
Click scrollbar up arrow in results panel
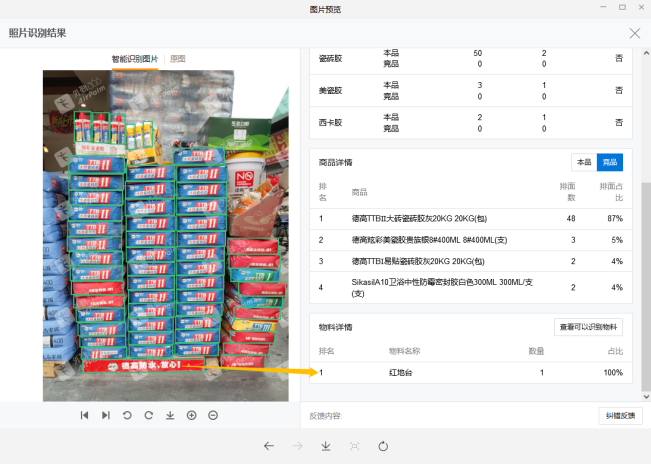(x=646, y=53)
